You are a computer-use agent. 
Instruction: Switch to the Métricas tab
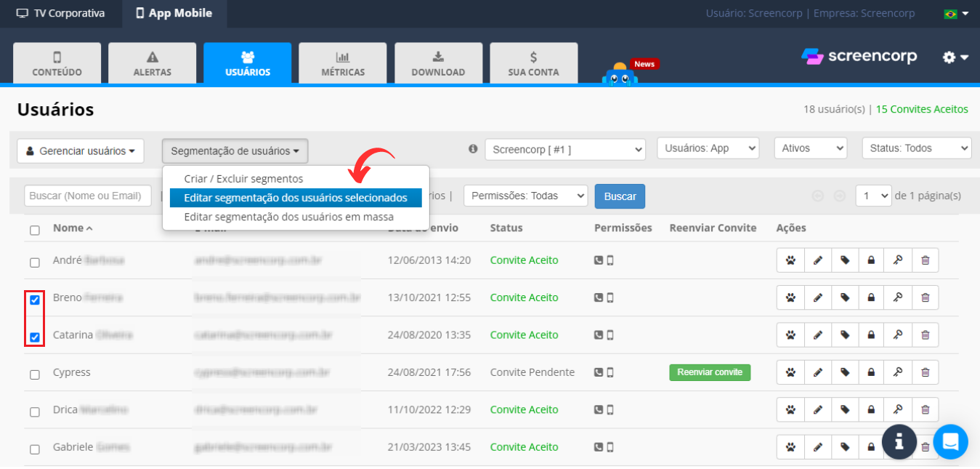coord(343,63)
